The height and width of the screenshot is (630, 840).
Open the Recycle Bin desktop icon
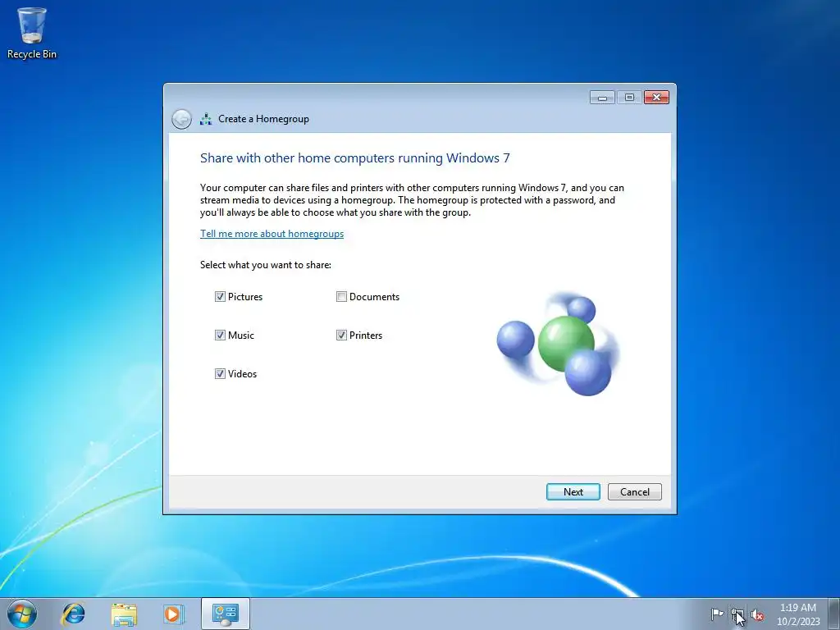pos(32,33)
